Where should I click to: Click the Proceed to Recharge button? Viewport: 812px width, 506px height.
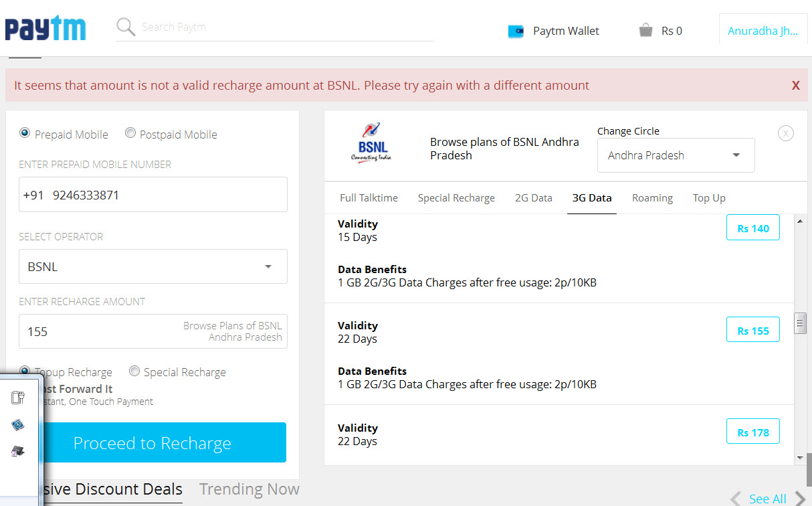tap(153, 442)
